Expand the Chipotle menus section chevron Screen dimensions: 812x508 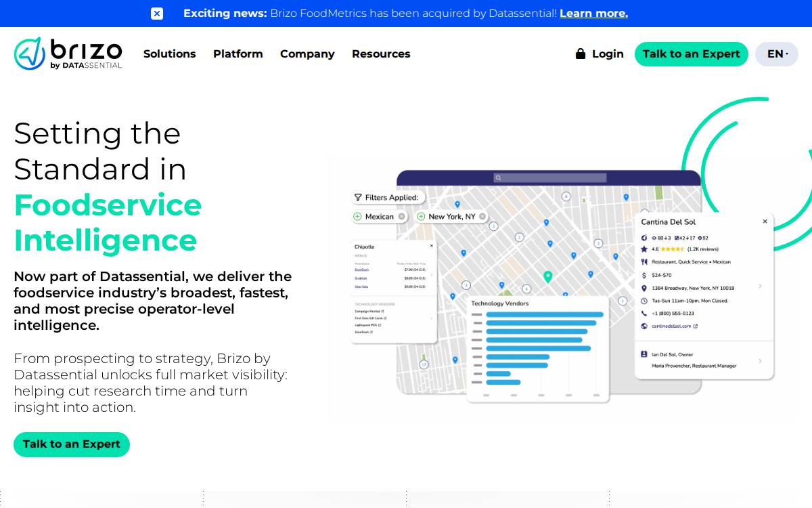click(432, 275)
